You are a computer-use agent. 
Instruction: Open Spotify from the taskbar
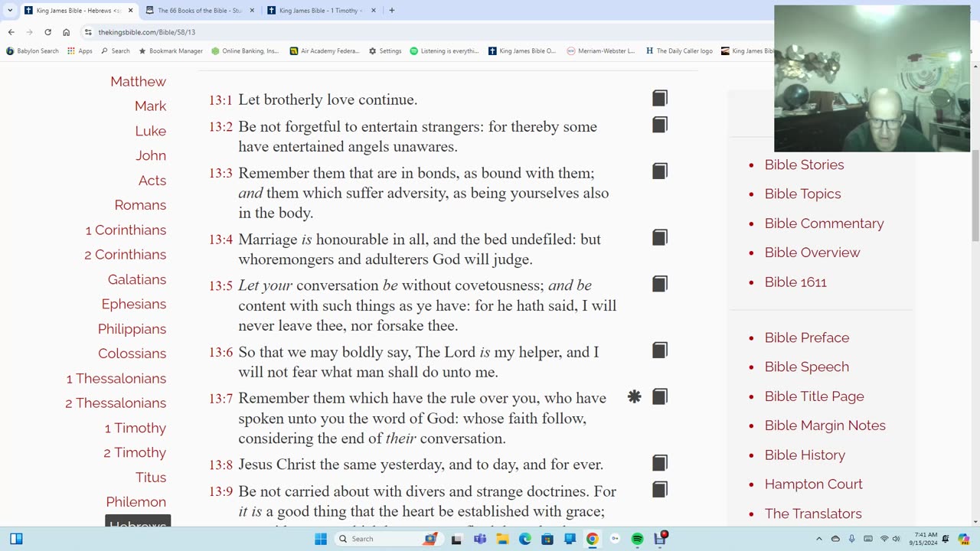point(637,539)
